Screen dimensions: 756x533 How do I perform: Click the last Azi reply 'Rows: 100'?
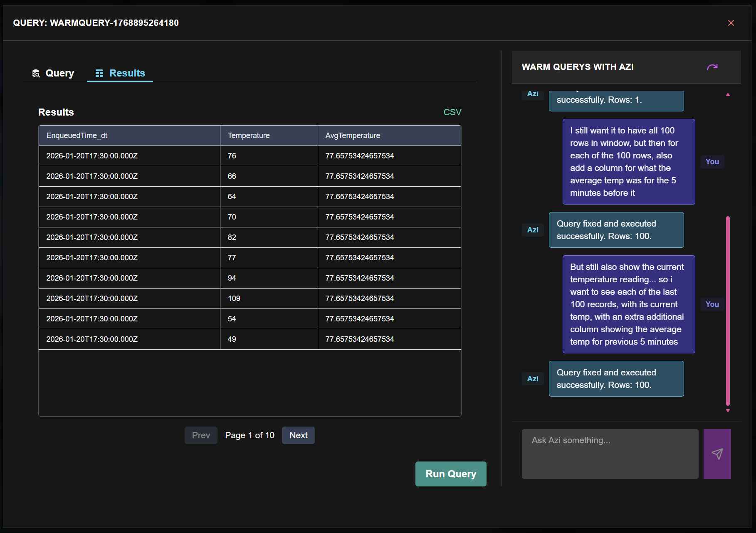616,379
